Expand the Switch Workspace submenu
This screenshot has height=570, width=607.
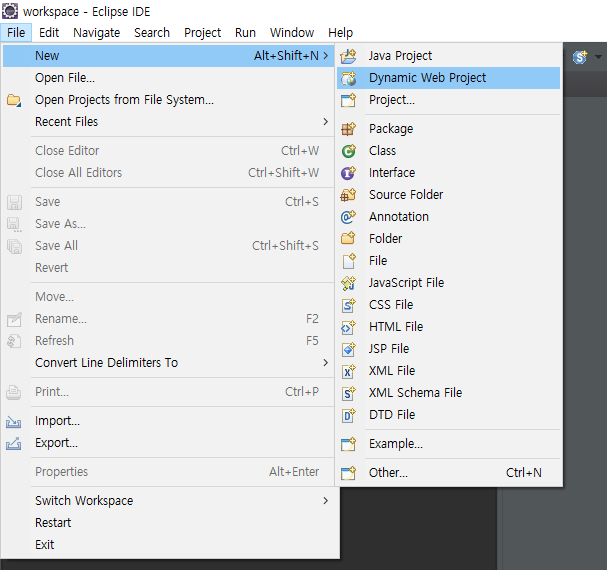pyautogui.click(x=326, y=500)
